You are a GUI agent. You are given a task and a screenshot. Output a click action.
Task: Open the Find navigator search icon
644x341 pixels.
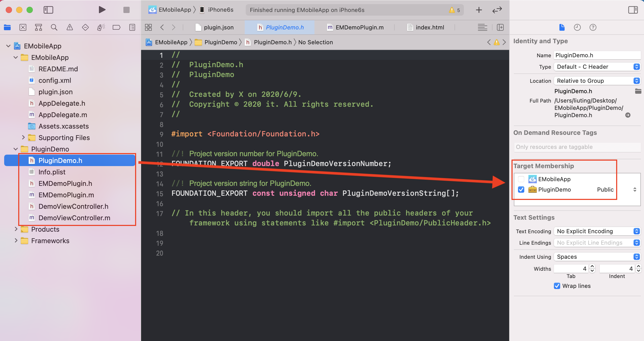click(x=54, y=27)
